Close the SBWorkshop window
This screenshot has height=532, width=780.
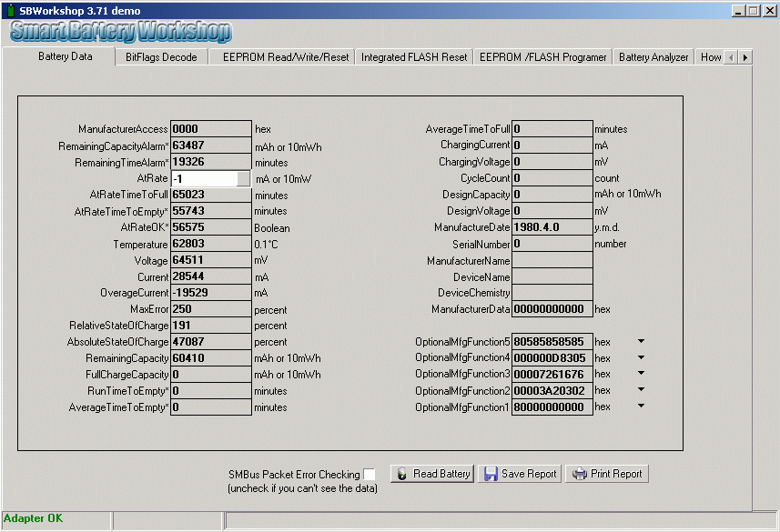[770, 10]
